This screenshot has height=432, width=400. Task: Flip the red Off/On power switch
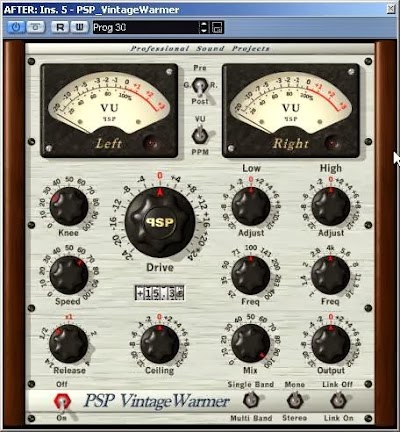coord(62,402)
